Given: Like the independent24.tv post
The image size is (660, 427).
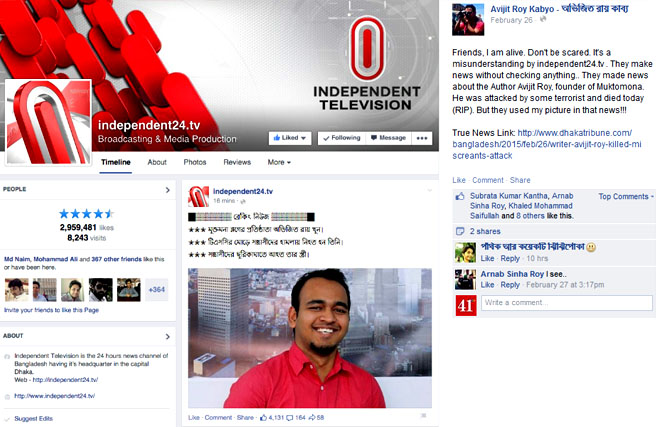Looking at the screenshot, I should (x=194, y=418).
